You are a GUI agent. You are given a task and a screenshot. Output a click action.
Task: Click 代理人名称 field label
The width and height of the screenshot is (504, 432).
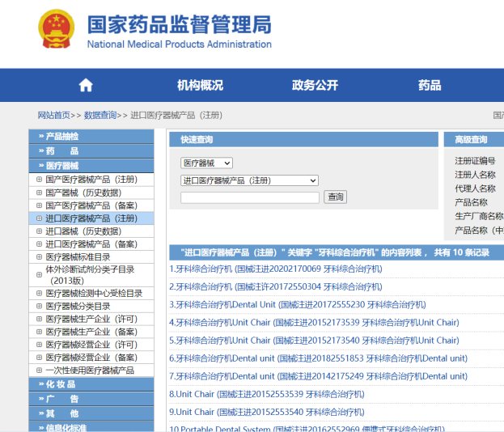[475, 188]
